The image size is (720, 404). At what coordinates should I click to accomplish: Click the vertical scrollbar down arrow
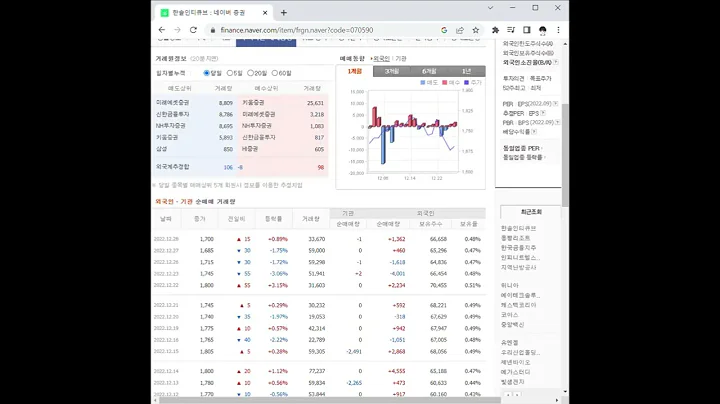[x=565, y=392]
